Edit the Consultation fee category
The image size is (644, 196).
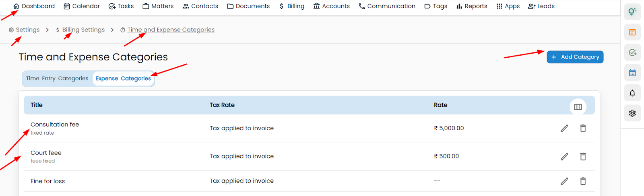[x=564, y=128]
